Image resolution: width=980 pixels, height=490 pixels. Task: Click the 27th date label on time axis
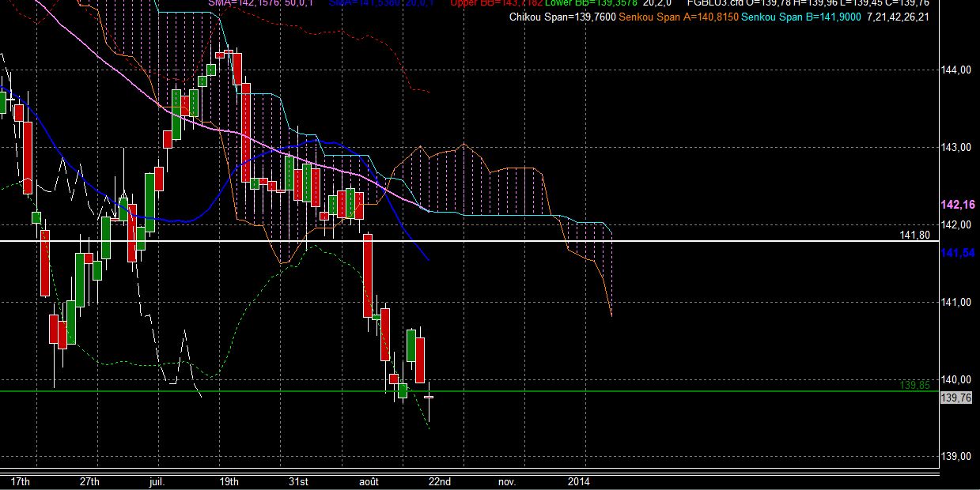90,481
